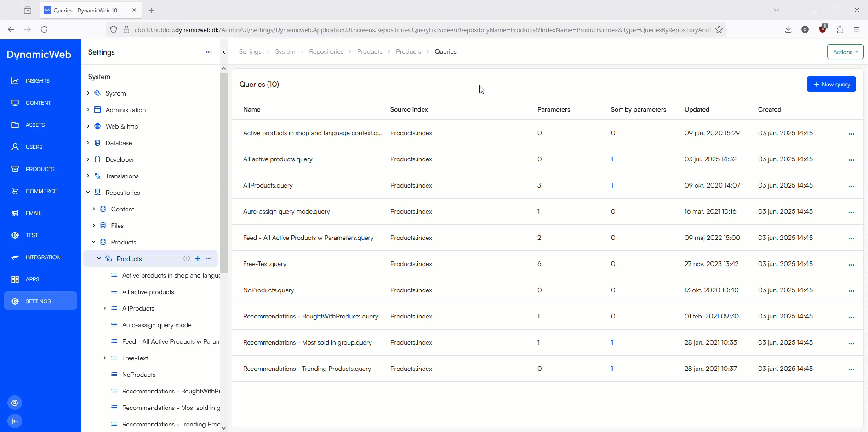Collapse the Repositories tree node
868x432 pixels.
(88, 193)
